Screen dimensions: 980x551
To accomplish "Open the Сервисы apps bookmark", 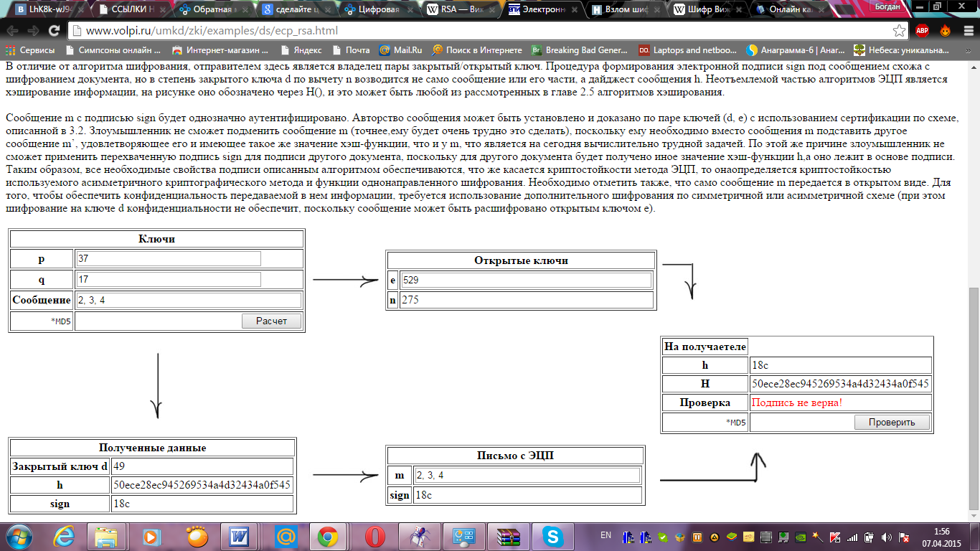I will (30, 50).
